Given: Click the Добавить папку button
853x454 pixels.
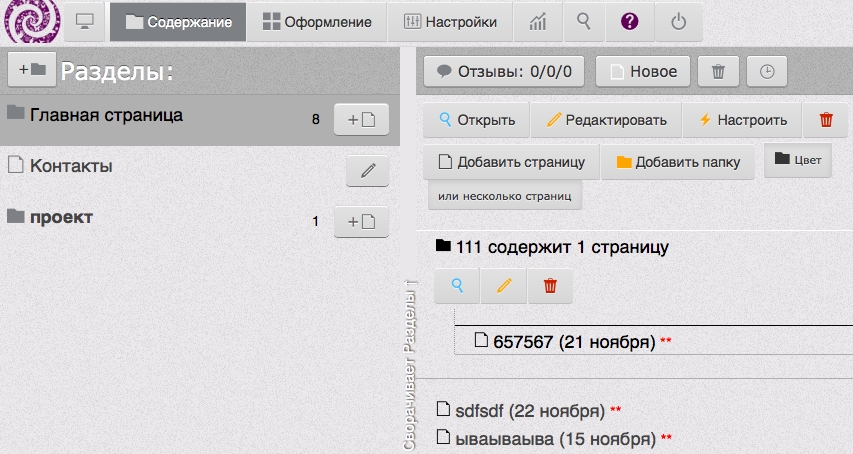Looking at the screenshot, I should [677, 162].
